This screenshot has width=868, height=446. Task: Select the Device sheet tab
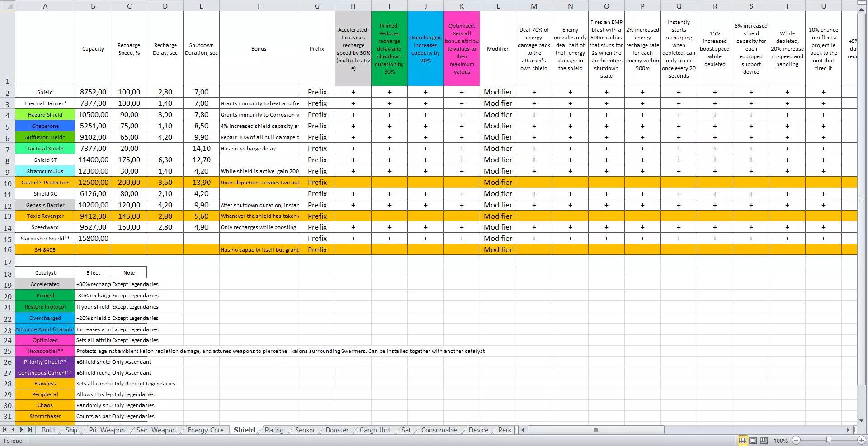[x=478, y=430]
